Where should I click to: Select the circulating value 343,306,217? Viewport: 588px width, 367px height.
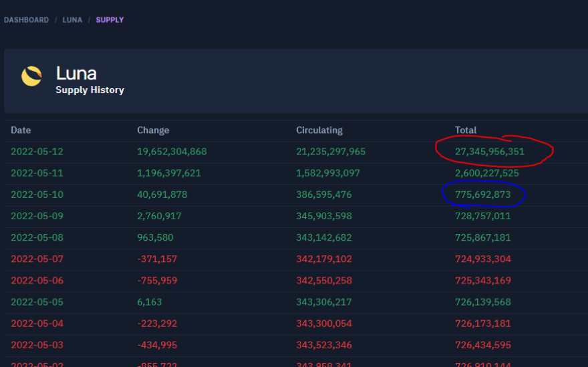(324, 302)
